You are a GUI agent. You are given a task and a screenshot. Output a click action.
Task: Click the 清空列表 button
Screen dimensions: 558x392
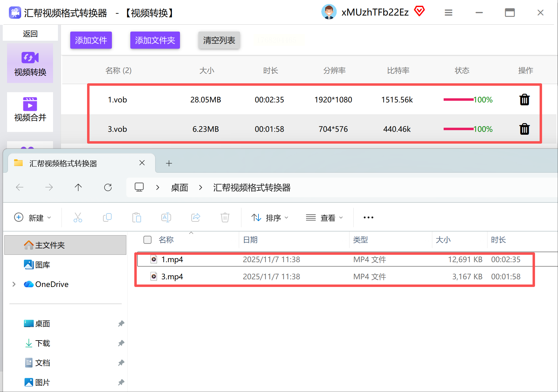point(219,40)
